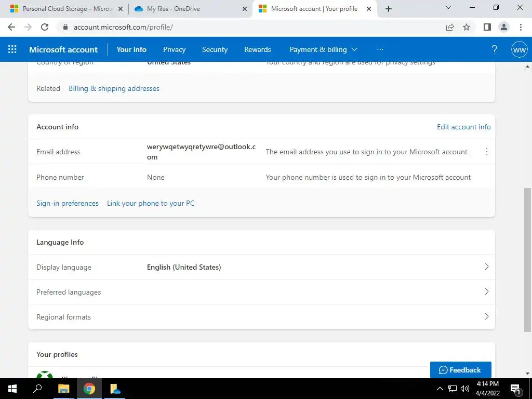Open the tab search chevron

coord(448,7)
